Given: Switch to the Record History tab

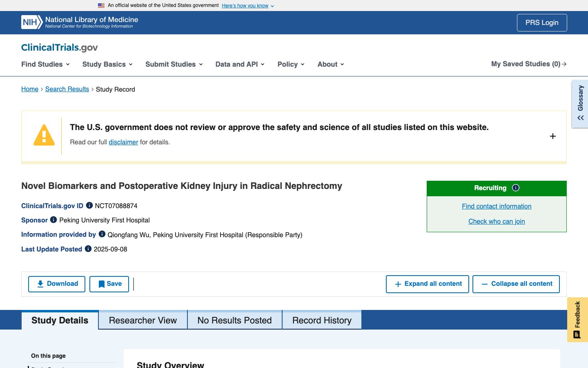Looking at the screenshot, I should [322, 320].
